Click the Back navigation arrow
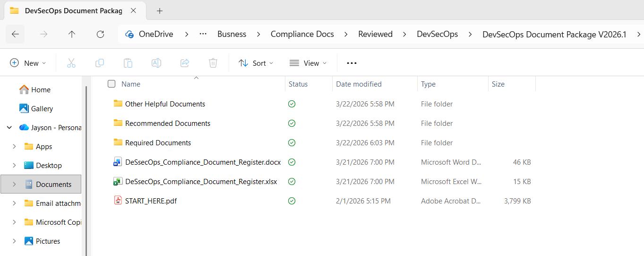Screen dimensions: 644x256 tap(15, 34)
